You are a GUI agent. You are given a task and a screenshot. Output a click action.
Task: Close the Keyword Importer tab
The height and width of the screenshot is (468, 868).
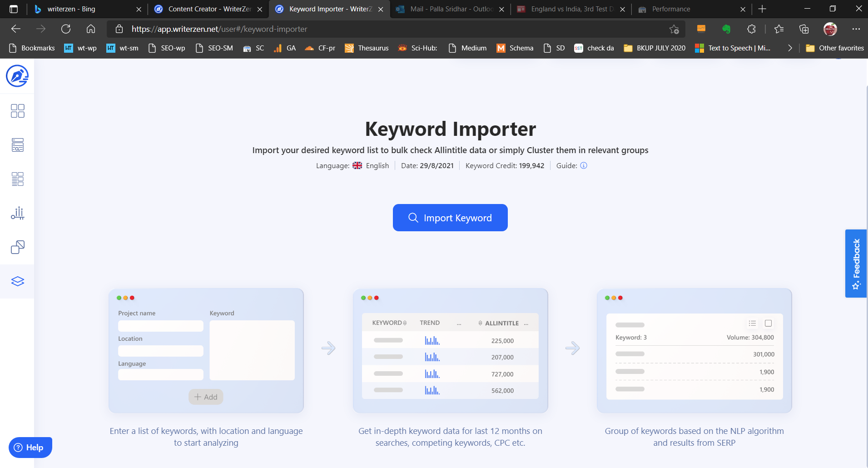pyautogui.click(x=381, y=9)
